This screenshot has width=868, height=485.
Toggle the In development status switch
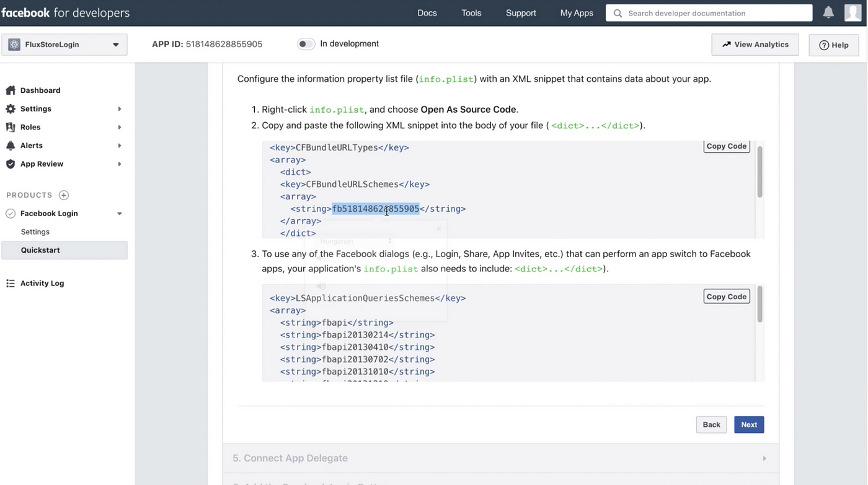coord(306,44)
